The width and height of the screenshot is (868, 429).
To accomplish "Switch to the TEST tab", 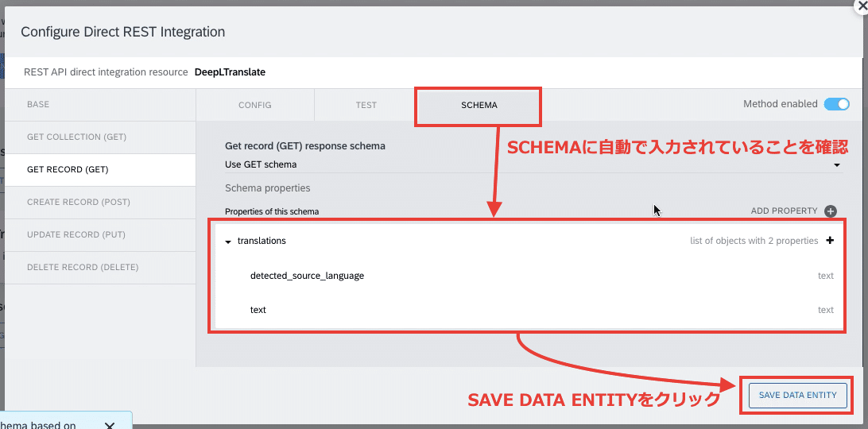I will pos(366,105).
